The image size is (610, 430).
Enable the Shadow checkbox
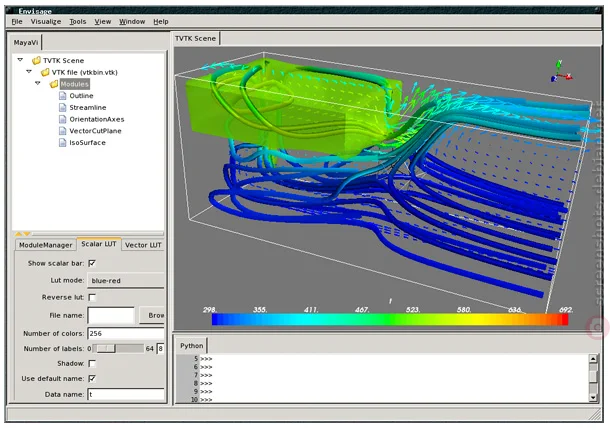point(92,363)
